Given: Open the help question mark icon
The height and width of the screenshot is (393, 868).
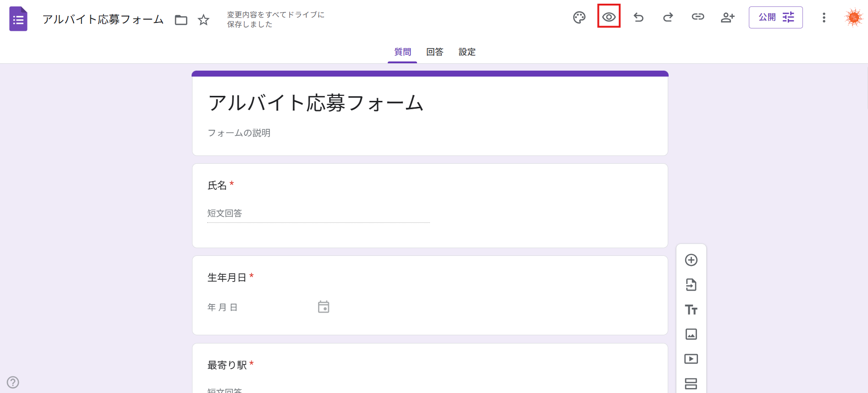Looking at the screenshot, I should click(x=13, y=382).
